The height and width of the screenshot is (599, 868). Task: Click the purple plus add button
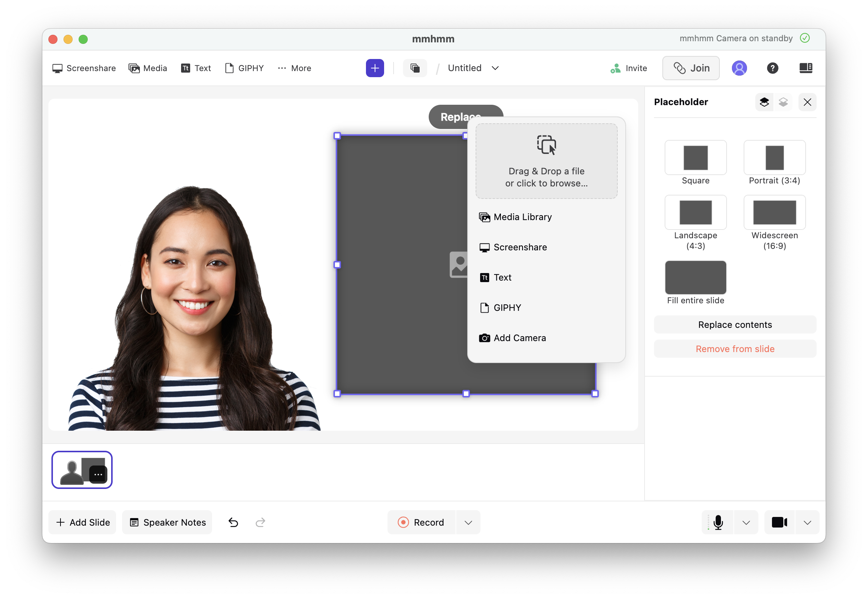pos(375,68)
